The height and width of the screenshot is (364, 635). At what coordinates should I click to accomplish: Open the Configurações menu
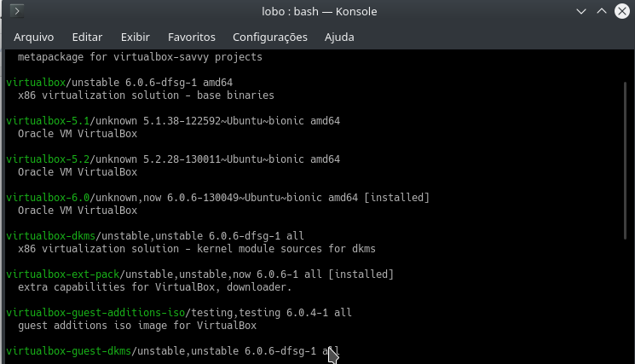(269, 37)
